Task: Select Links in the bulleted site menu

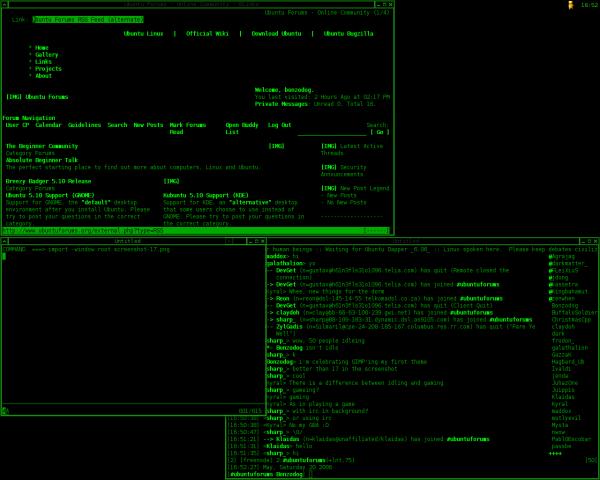Action: (43, 62)
